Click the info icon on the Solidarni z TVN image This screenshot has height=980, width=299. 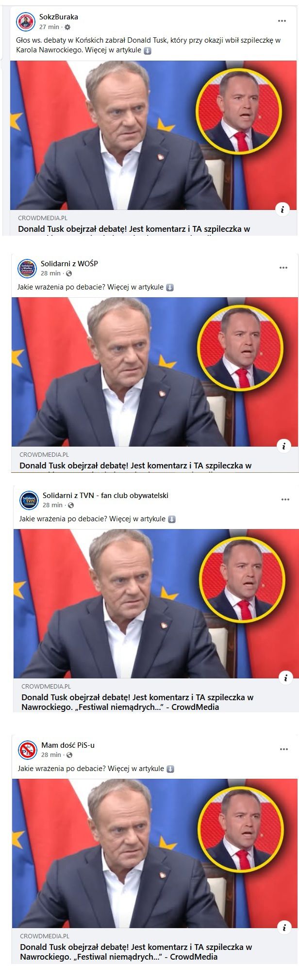285,677
